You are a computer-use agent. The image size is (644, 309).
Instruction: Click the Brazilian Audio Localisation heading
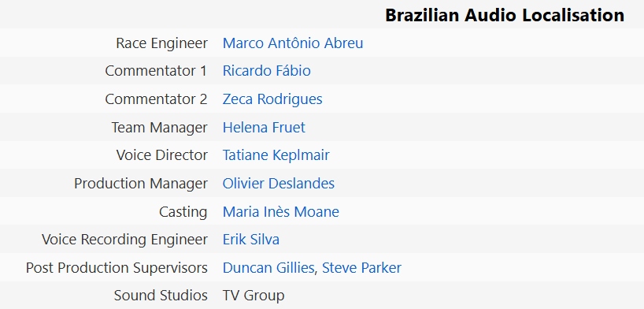coord(505,15)
